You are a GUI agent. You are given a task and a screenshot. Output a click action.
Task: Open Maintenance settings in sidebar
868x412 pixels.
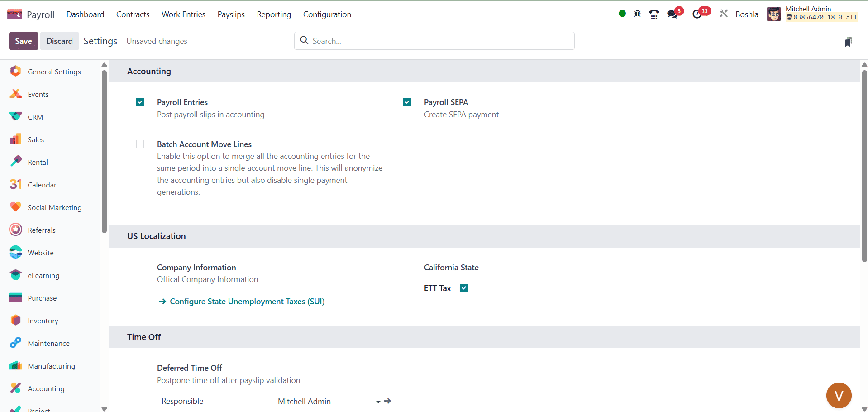50,343
